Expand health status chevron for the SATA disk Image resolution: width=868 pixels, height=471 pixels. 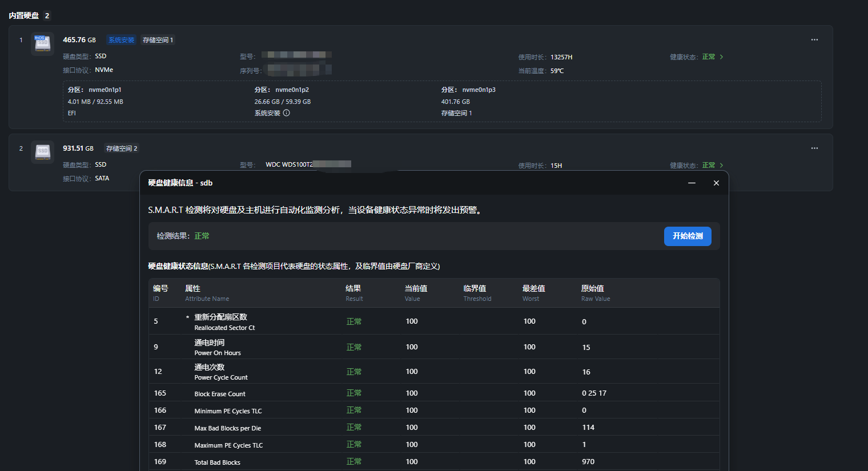coord(721,166)
